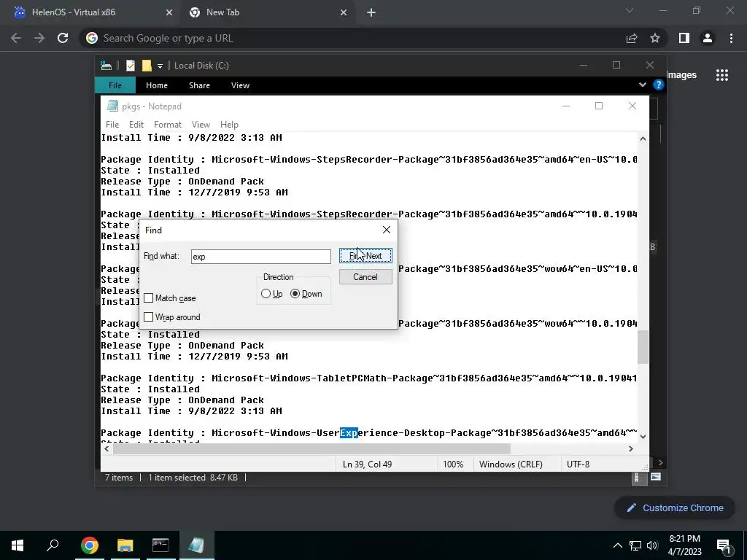Select the Down direction radio button
This screenshot has width=747, height=560.
pos(295,294)
